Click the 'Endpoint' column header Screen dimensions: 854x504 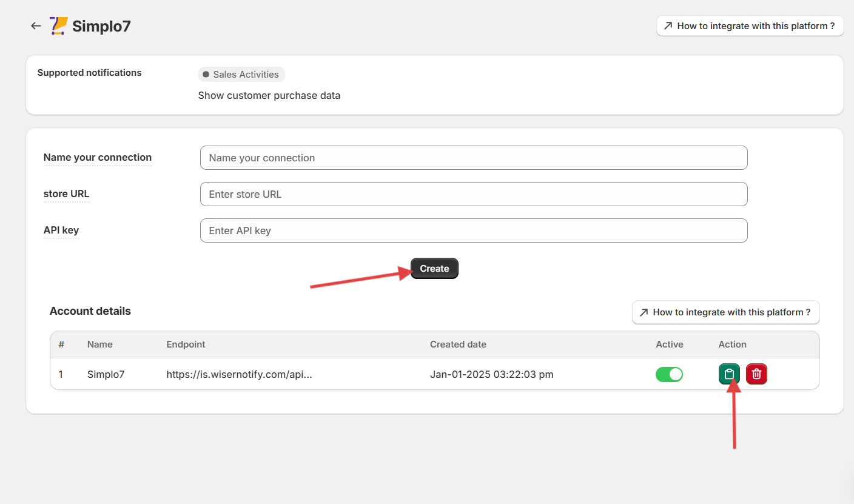pyautogui.click(x=186, y=344)
